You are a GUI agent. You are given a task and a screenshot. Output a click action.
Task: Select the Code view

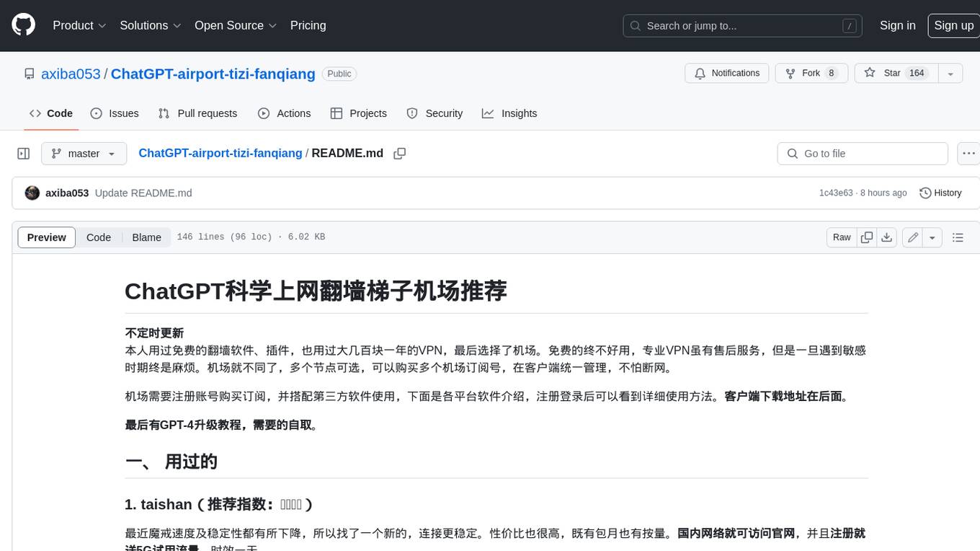click(x=99, y=237)
